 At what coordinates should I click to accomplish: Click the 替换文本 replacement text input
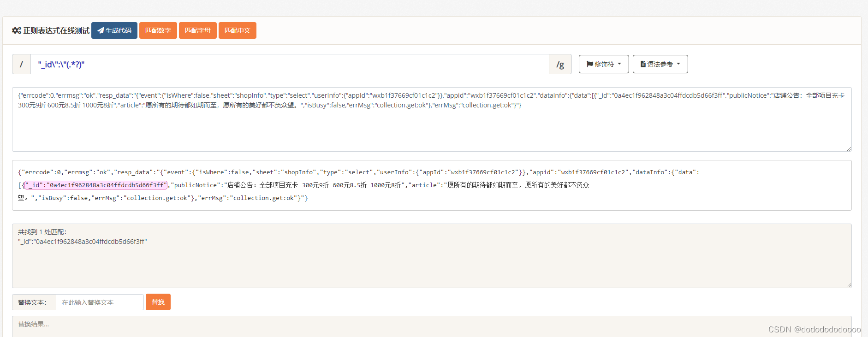(100, 302)
